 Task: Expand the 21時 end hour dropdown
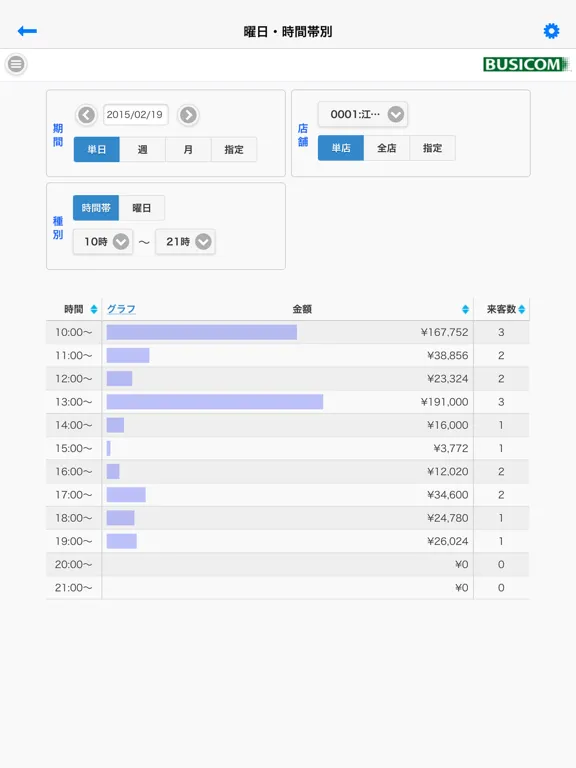pos(185,241)
